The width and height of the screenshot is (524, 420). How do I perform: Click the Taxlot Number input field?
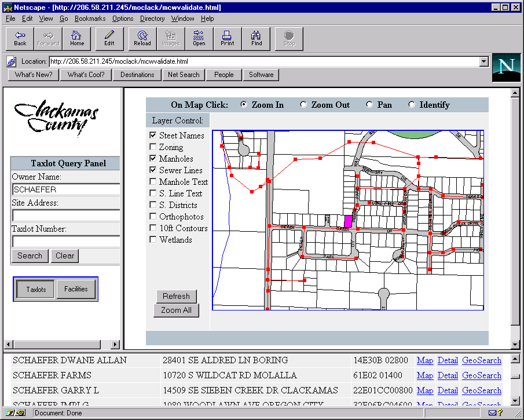click(x=66, y=242)
